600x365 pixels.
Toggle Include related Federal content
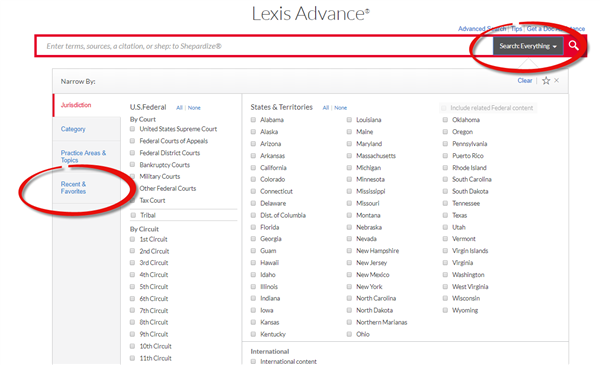click(x=444, y=108)
